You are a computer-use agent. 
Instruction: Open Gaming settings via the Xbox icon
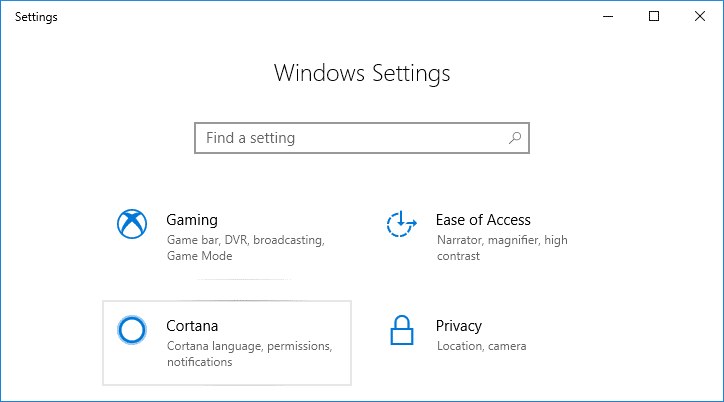click(x=133, y=225)
